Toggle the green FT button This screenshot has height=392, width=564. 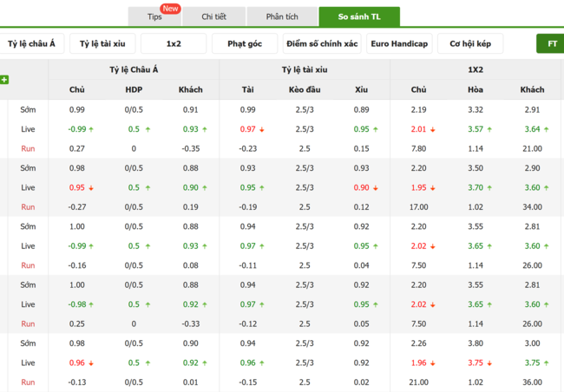pyautogui.click(x=551, y=43)
